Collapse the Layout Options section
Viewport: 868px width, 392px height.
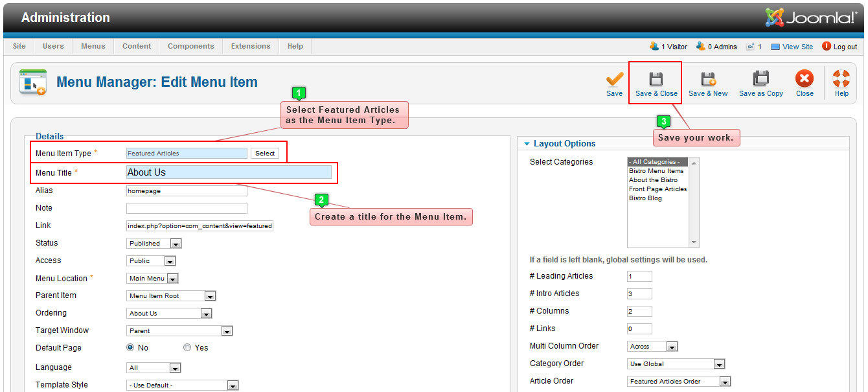coord(527,144)
